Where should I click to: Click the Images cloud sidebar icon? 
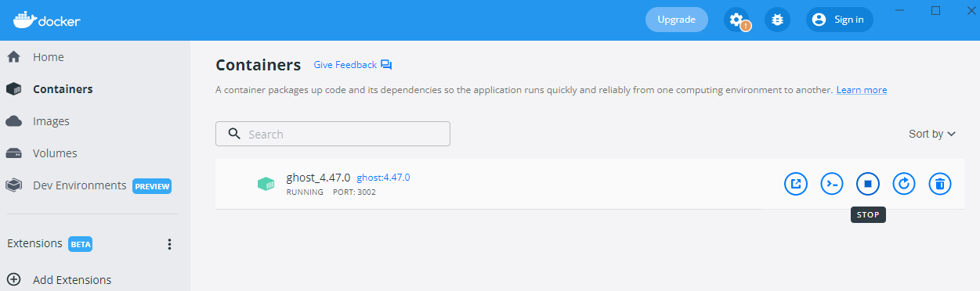point(13,121)
